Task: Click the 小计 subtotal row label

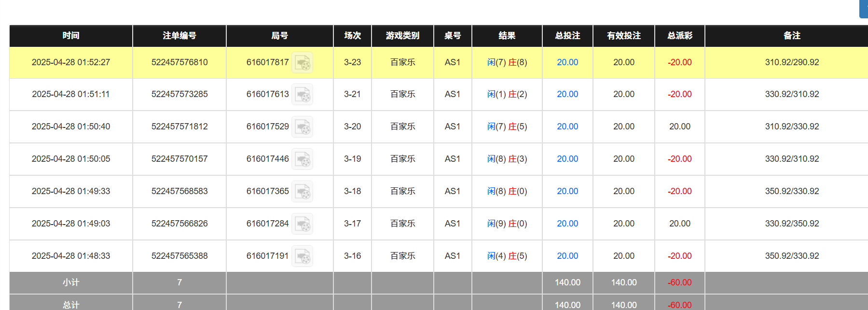Action: pos(71,282)
